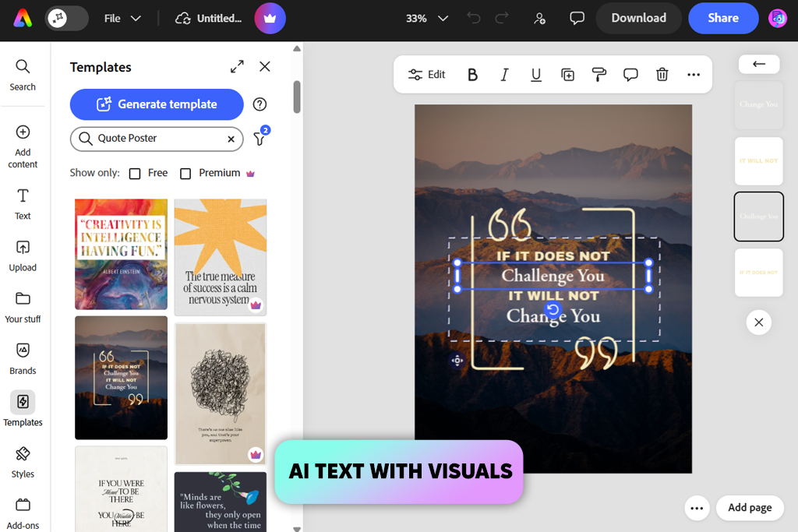Open Your stuff in the sidebar
798x532 pixels.
click(23, 308)
